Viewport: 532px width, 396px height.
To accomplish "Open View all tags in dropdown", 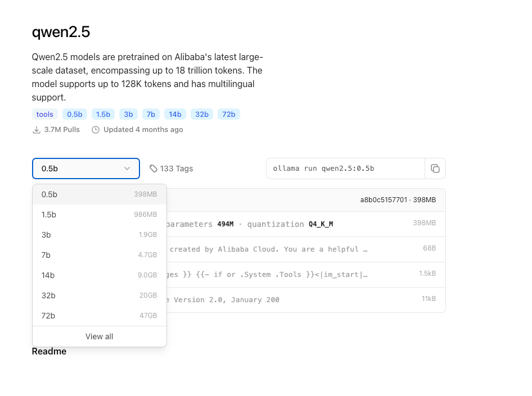I will 100,336.
